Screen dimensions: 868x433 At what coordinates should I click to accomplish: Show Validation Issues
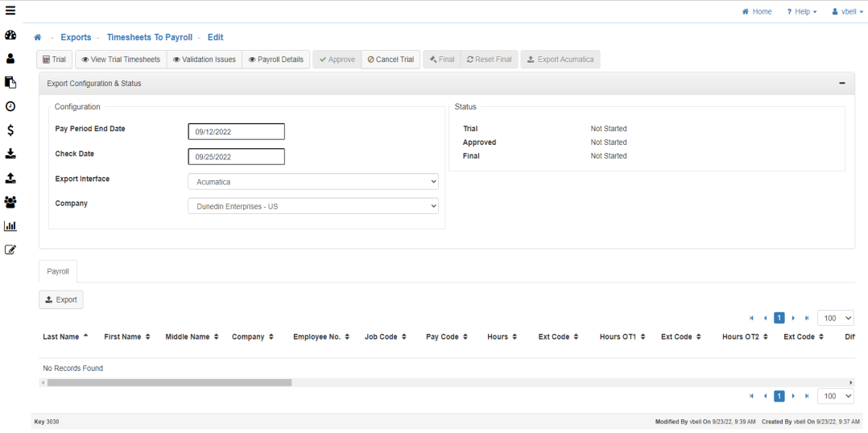click(x=204, y=60)
